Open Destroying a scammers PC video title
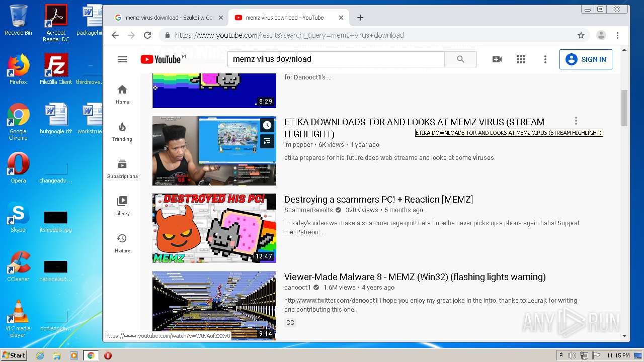644x362 pixels. pos(378,200)
